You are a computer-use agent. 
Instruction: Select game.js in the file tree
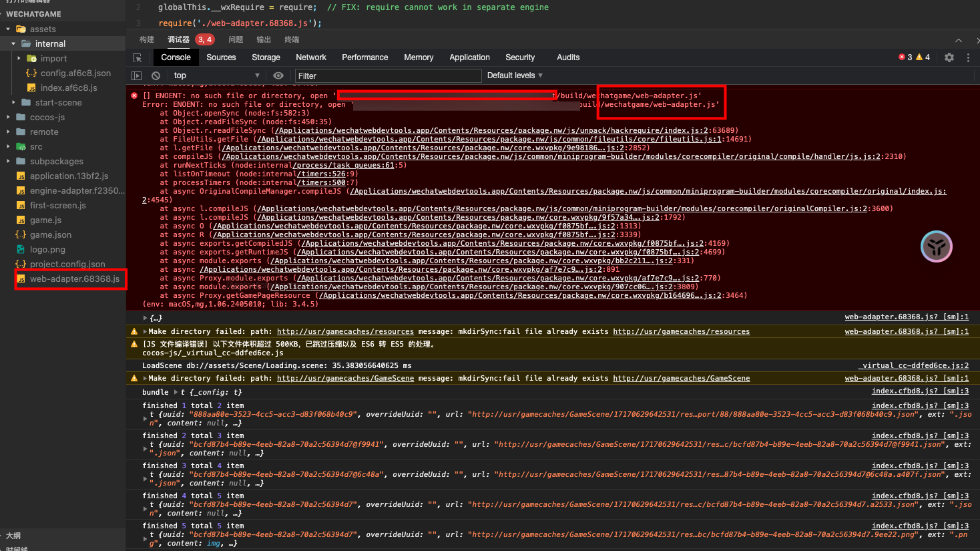(45, 220)
